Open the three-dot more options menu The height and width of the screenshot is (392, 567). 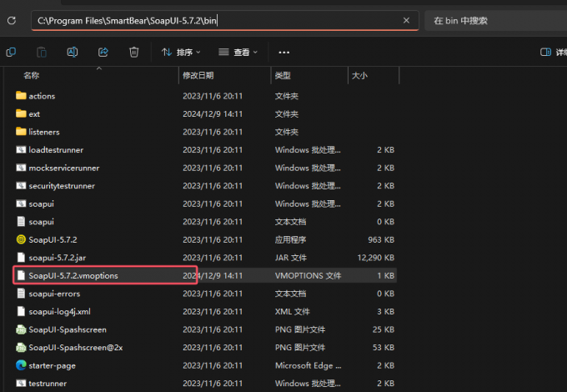click(283, 53)
